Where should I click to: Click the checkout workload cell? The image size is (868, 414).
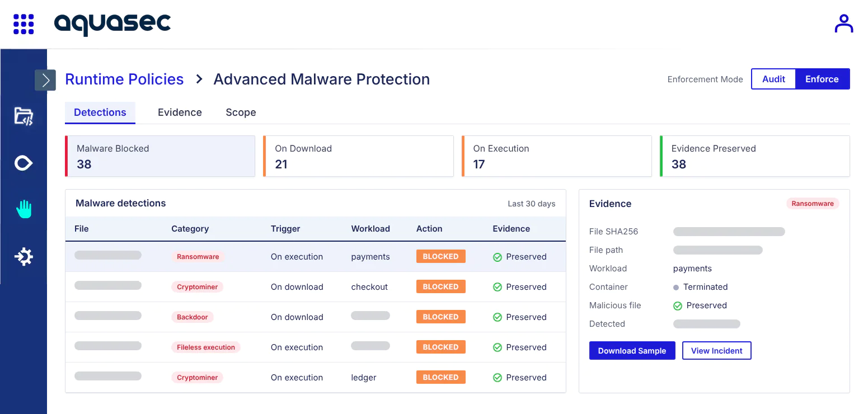[369, 287]
